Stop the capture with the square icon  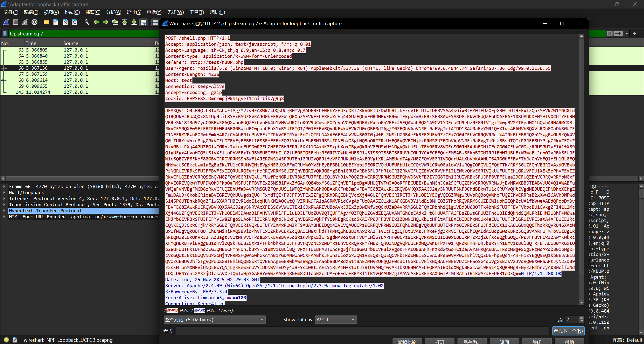pos(16,22)
